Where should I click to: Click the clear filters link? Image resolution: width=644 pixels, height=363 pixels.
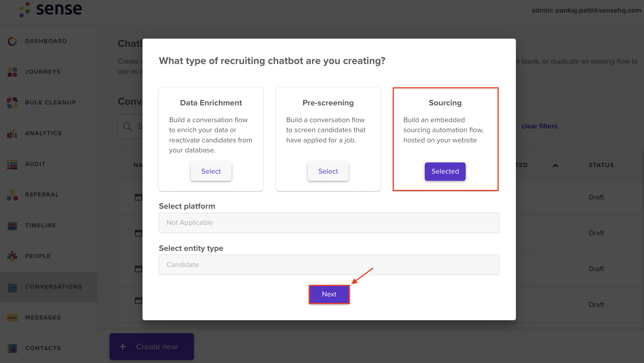click(x=539, y=126)
